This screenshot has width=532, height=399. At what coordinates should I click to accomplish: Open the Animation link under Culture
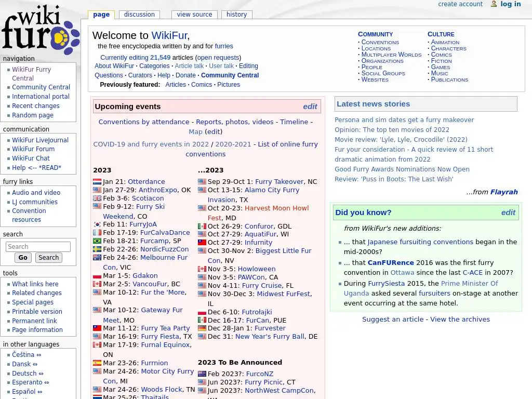pos(445,42)
